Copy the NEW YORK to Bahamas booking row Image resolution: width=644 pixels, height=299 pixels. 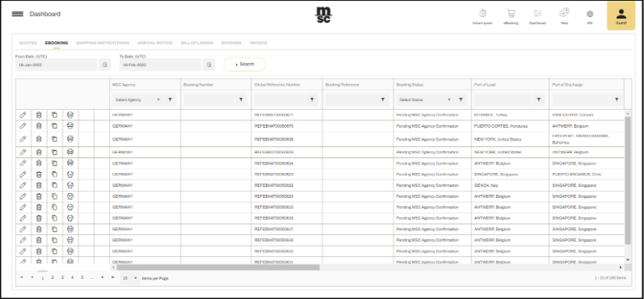[x=54, y=139]
